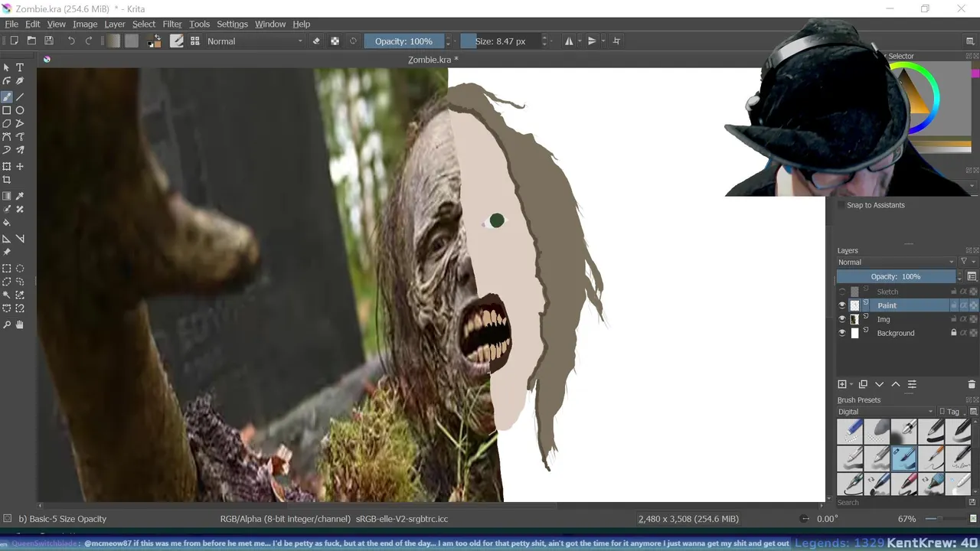Open the Layer menu
The height and width of the screenshot is (551, 980).
(x=115, y=24)
